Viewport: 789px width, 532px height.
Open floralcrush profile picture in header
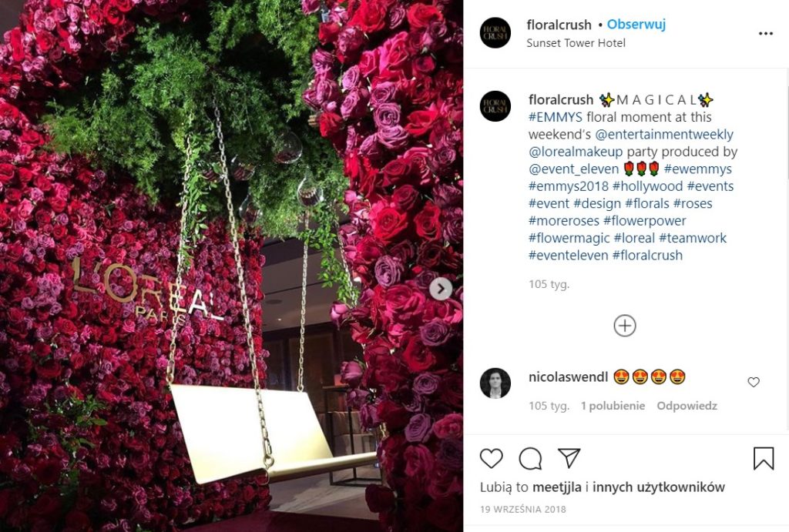click(495, 33)
